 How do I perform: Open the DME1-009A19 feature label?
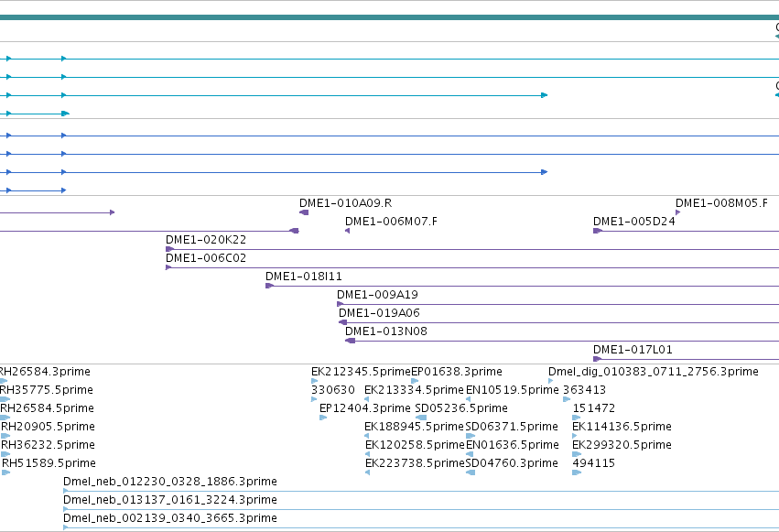pos(377,295)
